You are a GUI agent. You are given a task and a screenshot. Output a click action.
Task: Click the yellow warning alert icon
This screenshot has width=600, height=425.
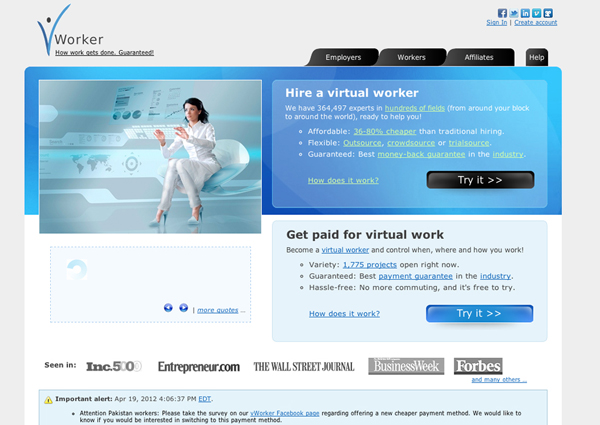pyautogui.click(x=48, y=400)
